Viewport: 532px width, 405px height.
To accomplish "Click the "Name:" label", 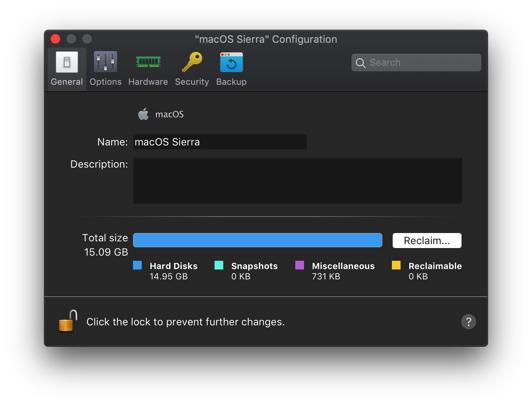I will (x=112, y=142).
